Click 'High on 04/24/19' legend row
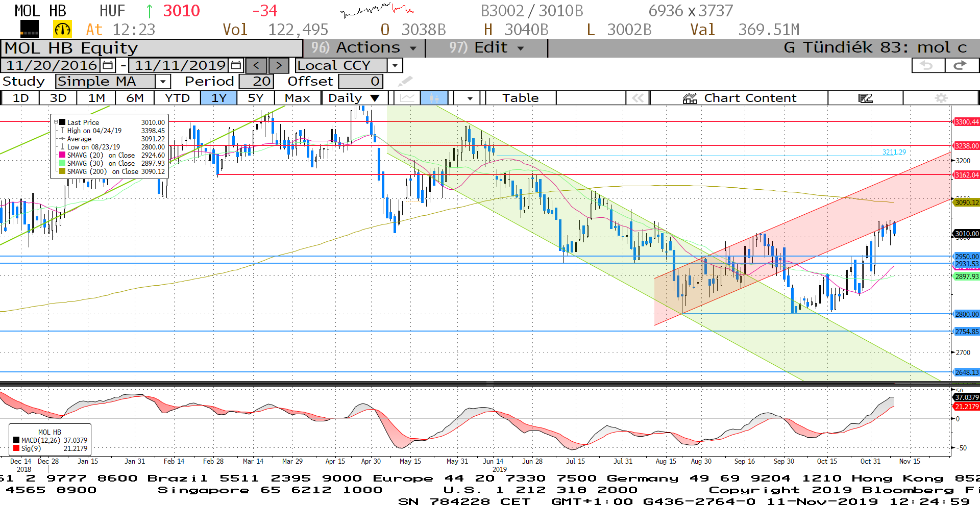980x530 pixels. pos(112,131)
